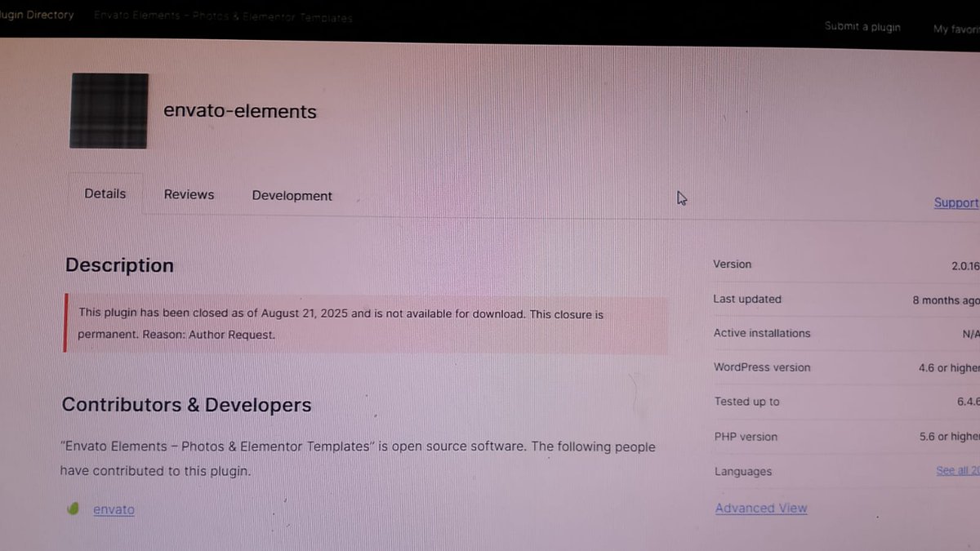Click the envato-elements plugin title

[x=239, y=111]
